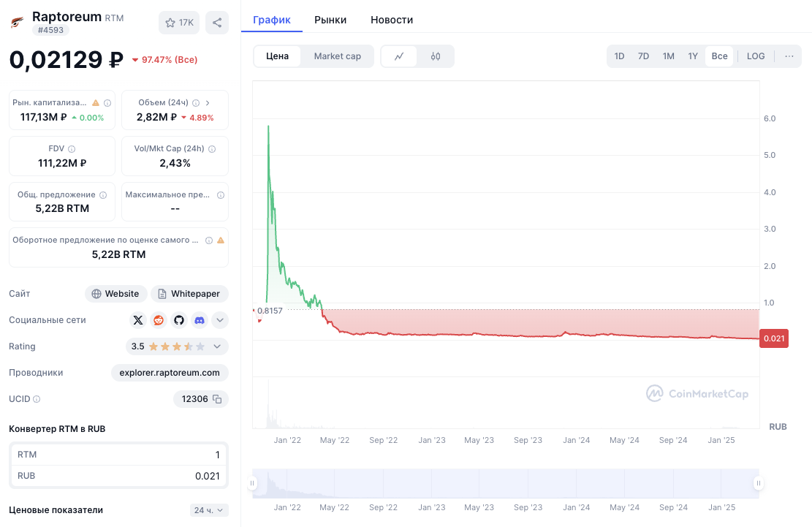Click market cap warning triangle icon

tap(95, 102)
